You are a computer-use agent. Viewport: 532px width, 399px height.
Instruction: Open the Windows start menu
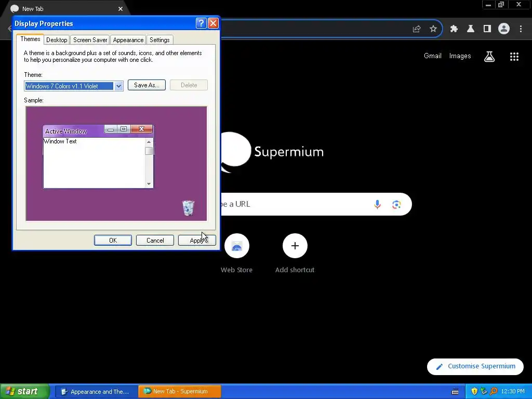[x=25, y=391]
